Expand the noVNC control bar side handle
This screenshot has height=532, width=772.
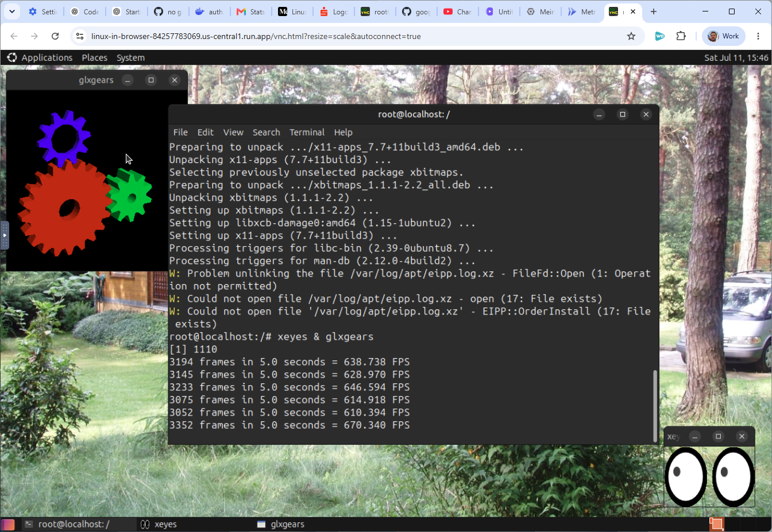coord(4,235)
